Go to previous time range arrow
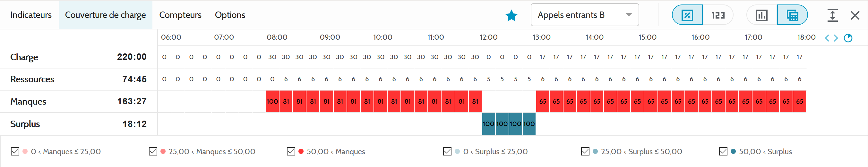The width and height of the screenshot is (868, 167). (827, 38)
